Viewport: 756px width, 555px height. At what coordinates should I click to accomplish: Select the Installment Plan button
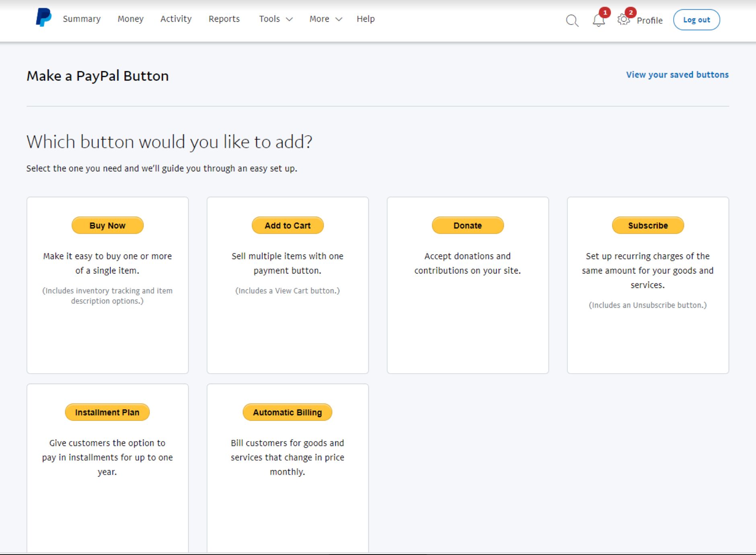pyautogui.click(x=107, y=413)
